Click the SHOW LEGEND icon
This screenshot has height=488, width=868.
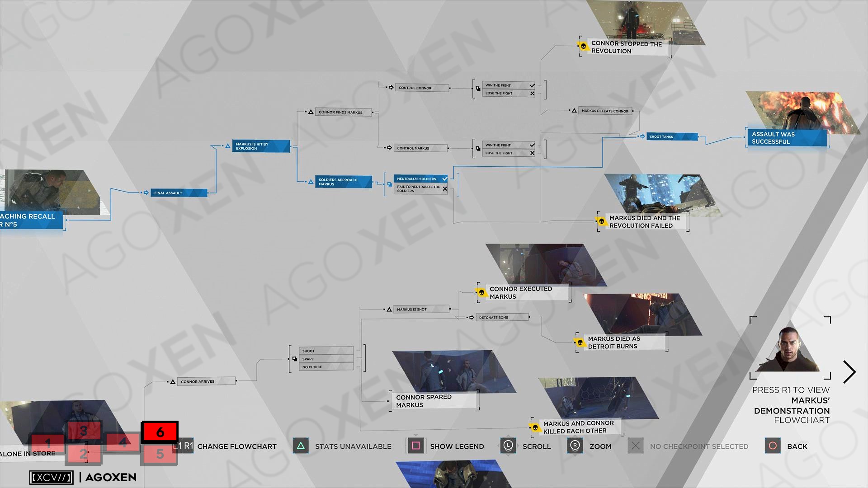click(x=415, y=446)
